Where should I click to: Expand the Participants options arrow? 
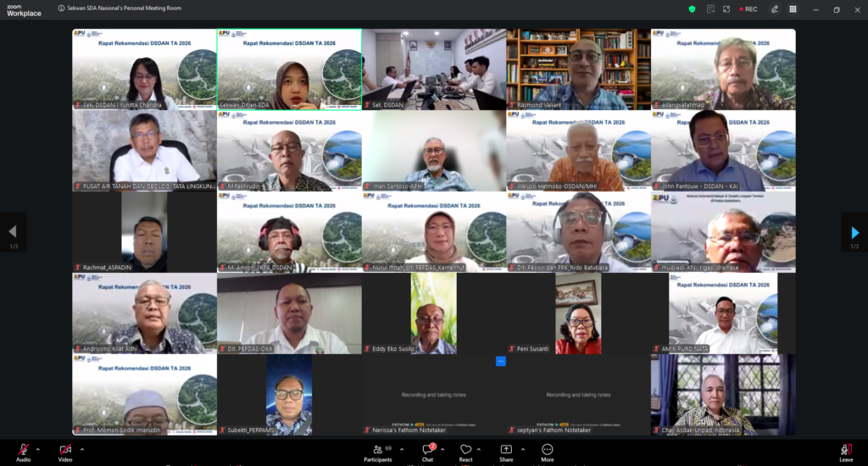[402, 449]
